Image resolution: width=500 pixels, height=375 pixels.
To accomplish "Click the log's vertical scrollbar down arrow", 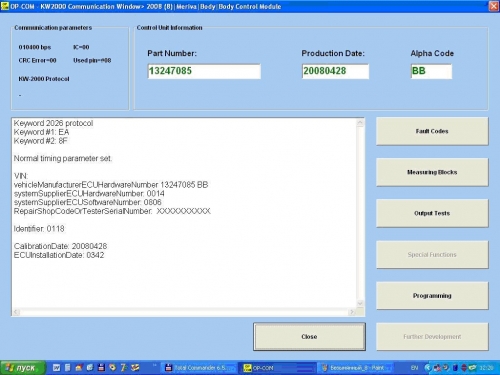I will [x=360, y=303].
